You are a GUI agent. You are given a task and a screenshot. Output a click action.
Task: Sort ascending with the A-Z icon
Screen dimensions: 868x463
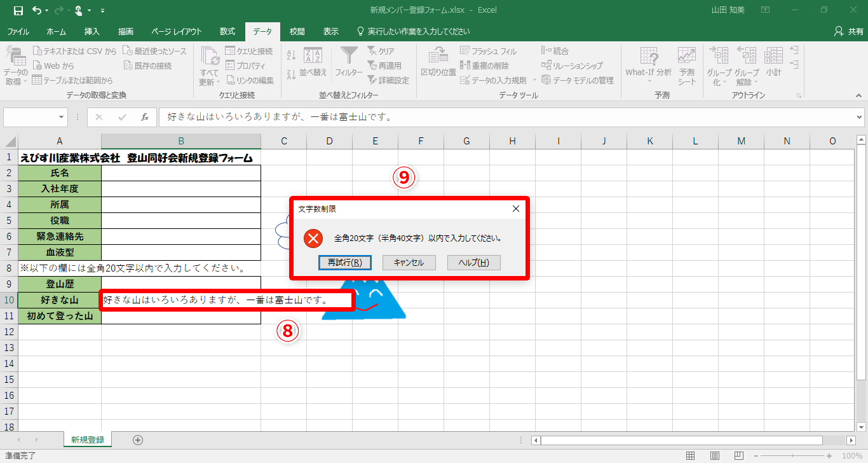tap(292, 55)
